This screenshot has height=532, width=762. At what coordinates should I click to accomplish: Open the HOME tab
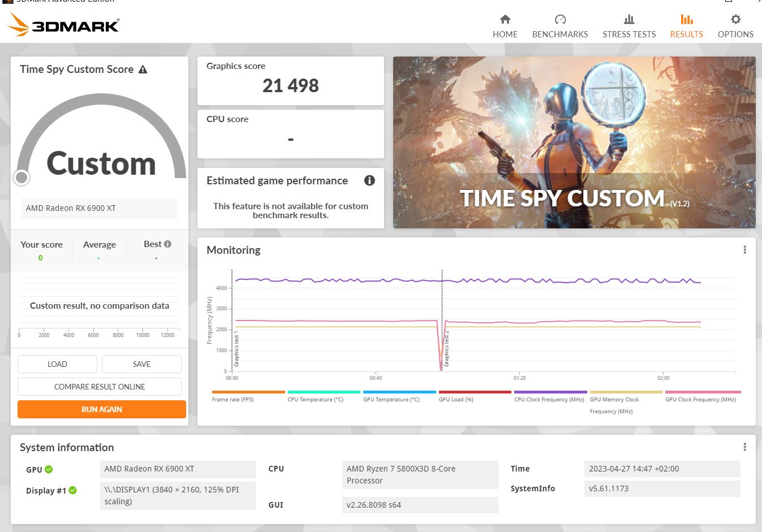click(x=505, y=27)
